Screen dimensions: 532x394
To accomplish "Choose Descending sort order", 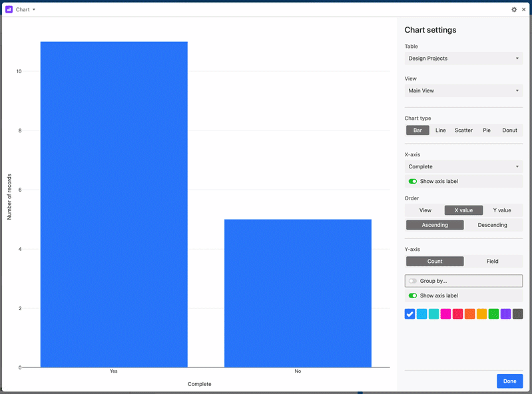I will [492, 225].
